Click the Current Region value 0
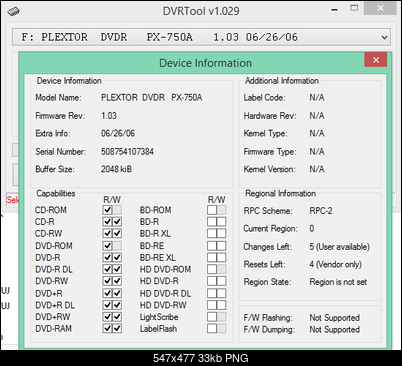 [312, 229]
